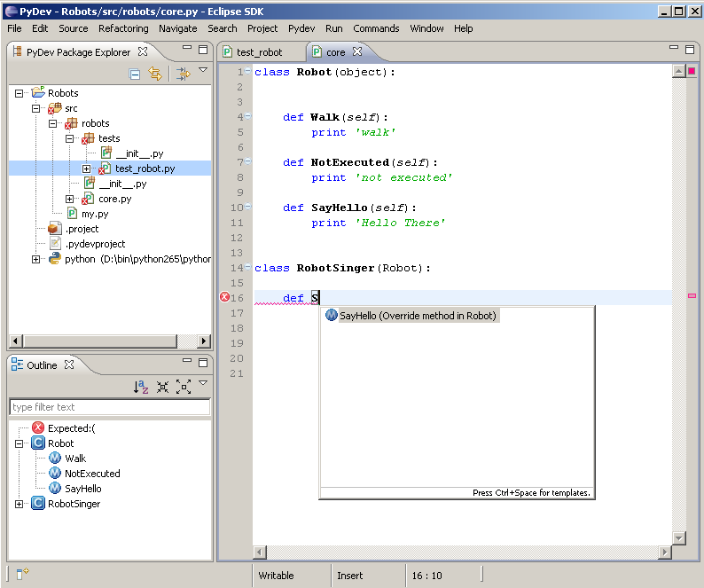Viewport: 704px width, 588px height.
Task: Open Package Explorer view menu triangle
Action: (203, 70)
